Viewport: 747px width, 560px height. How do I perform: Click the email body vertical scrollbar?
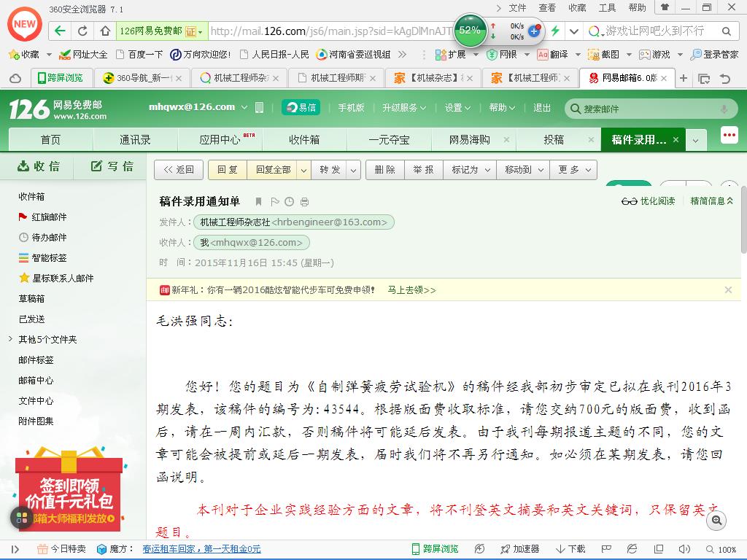743,221
